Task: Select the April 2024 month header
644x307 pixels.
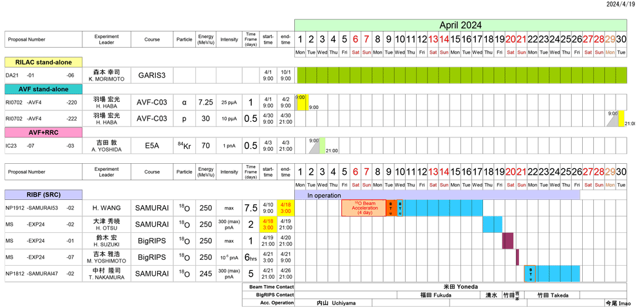Action: [x=460, y=25]
